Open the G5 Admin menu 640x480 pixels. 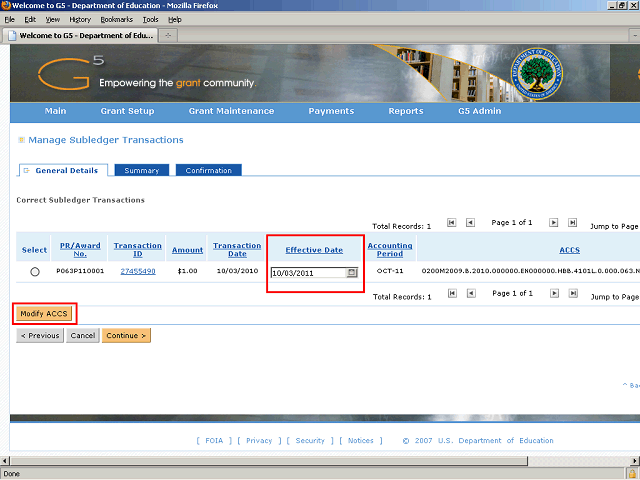point(480,111)
